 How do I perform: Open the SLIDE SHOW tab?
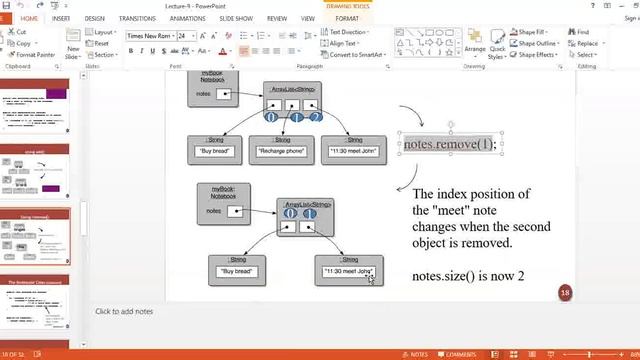click(236, 19)
